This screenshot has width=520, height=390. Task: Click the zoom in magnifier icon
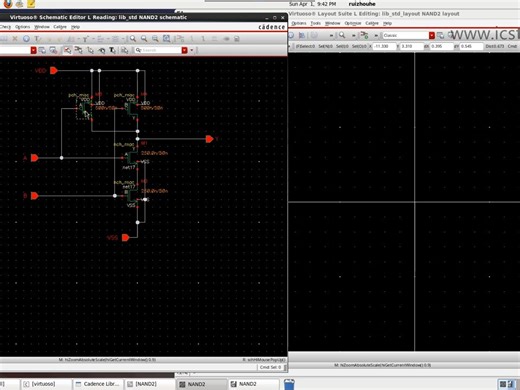coord(133,39)
